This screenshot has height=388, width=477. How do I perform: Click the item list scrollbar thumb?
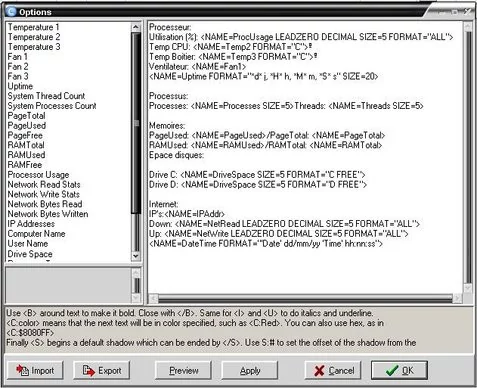tap(136, 123)
